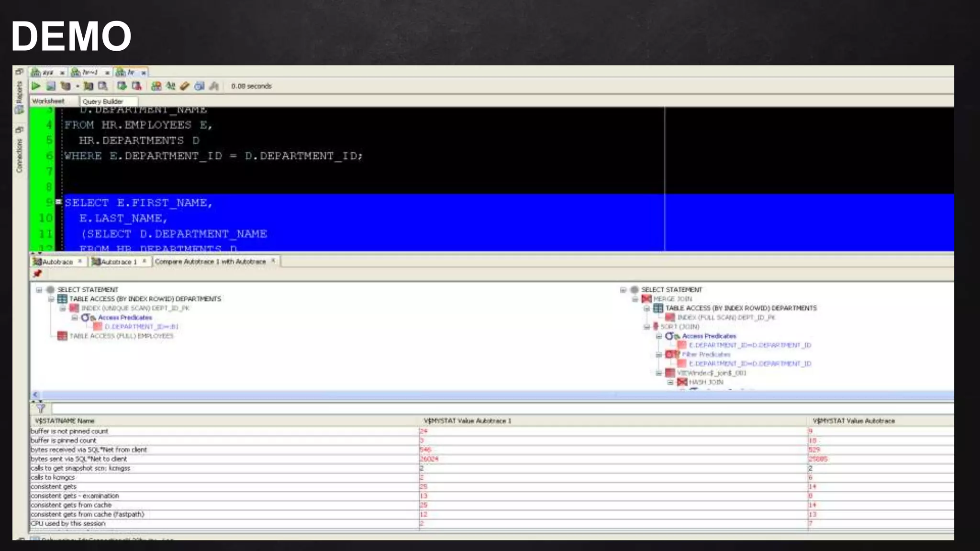Click the green Run Statement play icon
Image resolution: width=980 pixels, height=551 pixels.
click(x=36, y=86)
